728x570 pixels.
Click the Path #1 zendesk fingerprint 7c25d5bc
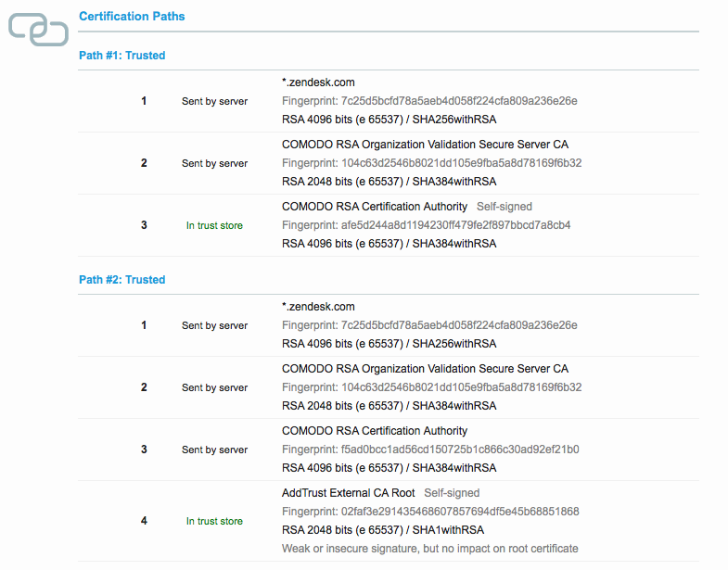coord(429,101)
